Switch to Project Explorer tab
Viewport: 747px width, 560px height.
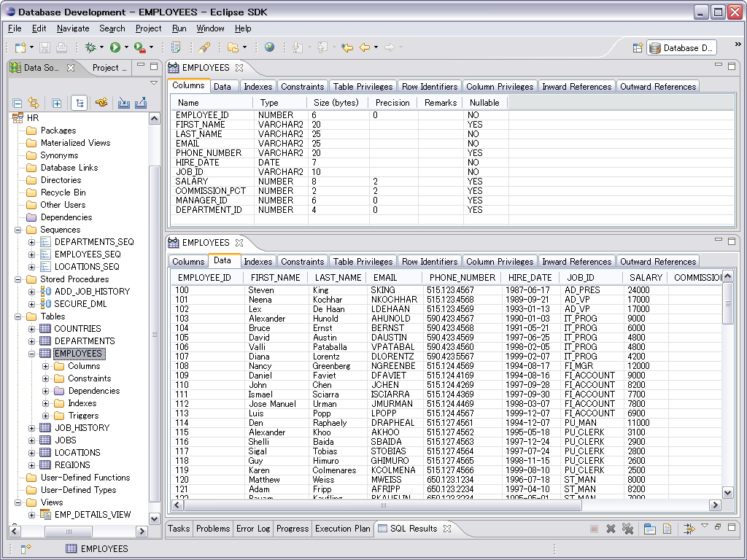click(x=109, y=68)
